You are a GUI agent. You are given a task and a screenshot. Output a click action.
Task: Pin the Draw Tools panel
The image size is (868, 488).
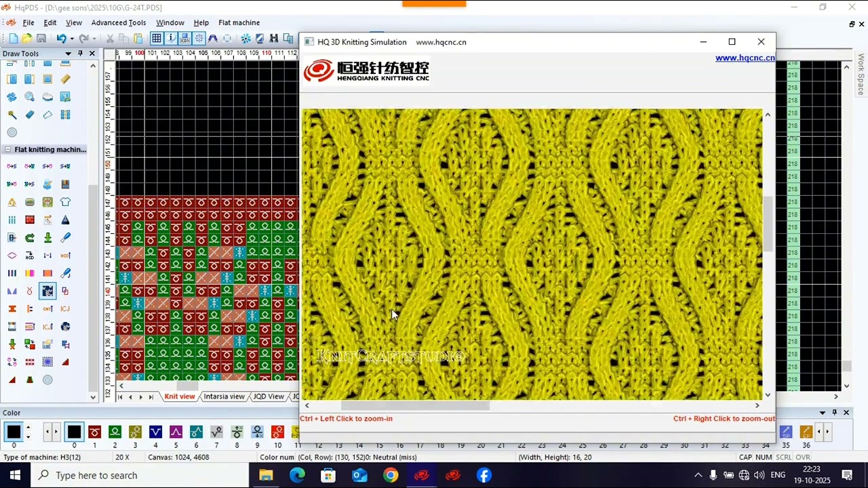point(80,54)
